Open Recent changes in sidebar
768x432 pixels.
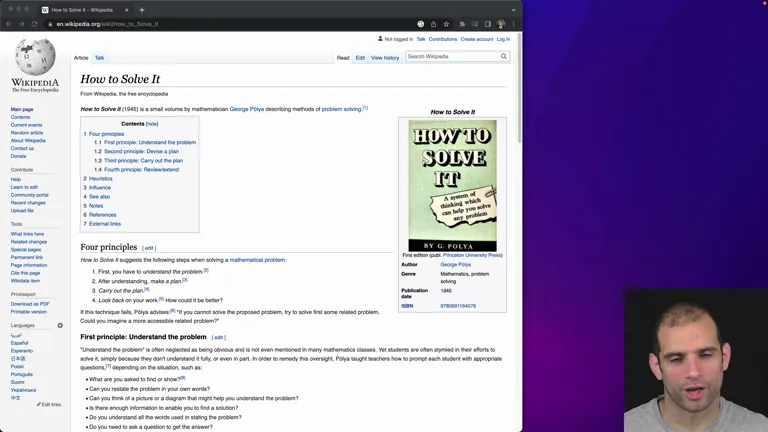tap(28, 203)
